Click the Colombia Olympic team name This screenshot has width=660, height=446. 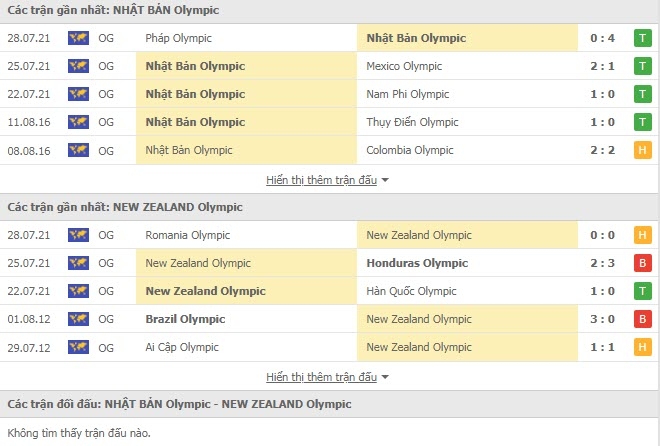click(x=410, y=150)
